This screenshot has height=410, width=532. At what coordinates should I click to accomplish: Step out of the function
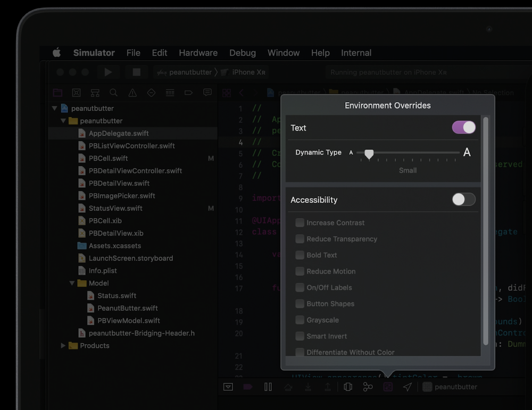[328, 387]
